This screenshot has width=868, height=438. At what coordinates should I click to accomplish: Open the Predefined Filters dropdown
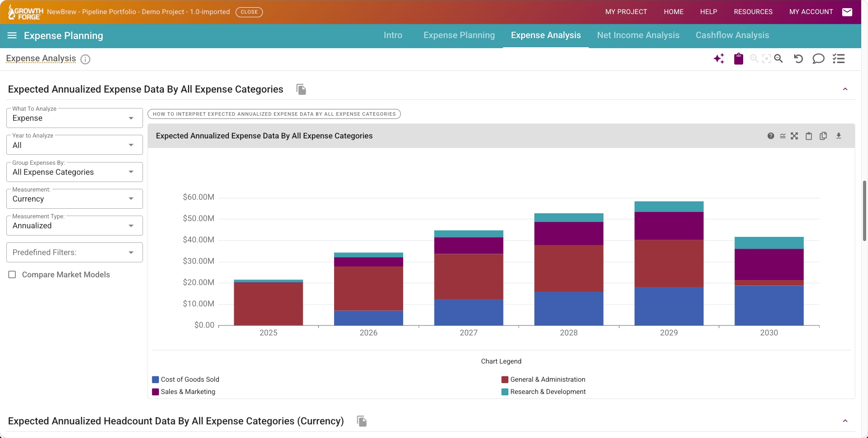(x=74, y=252)
